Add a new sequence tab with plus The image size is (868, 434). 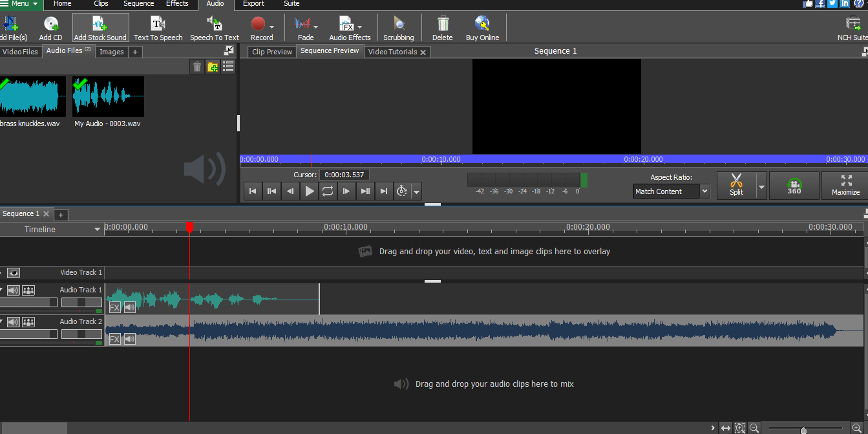(61, 215)
